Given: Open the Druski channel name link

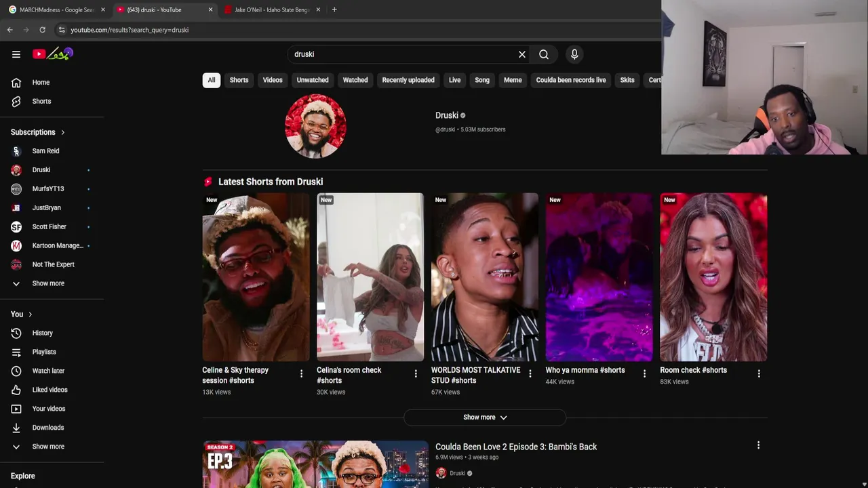Looking at the screenshot, I should [447, 115].
